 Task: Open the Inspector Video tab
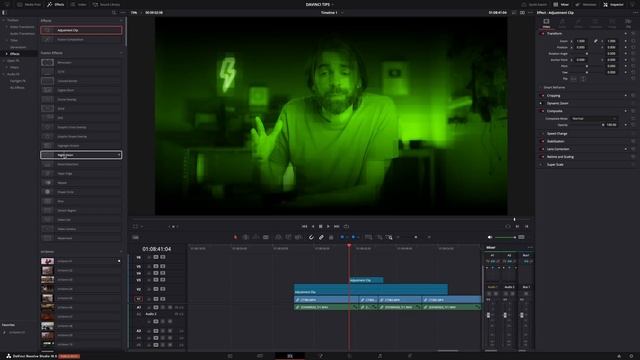coord(546,23)
